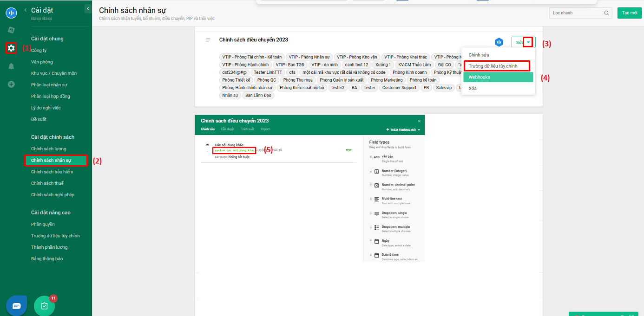Select the Number (integer) field type icon
This screenshot has height=316, width=644.
[x=376, y=171]
